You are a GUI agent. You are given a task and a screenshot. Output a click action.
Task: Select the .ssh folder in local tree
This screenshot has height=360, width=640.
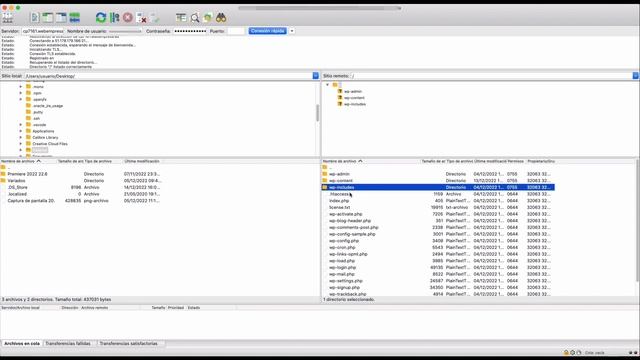pyautogui.click(x=36, y=118)
